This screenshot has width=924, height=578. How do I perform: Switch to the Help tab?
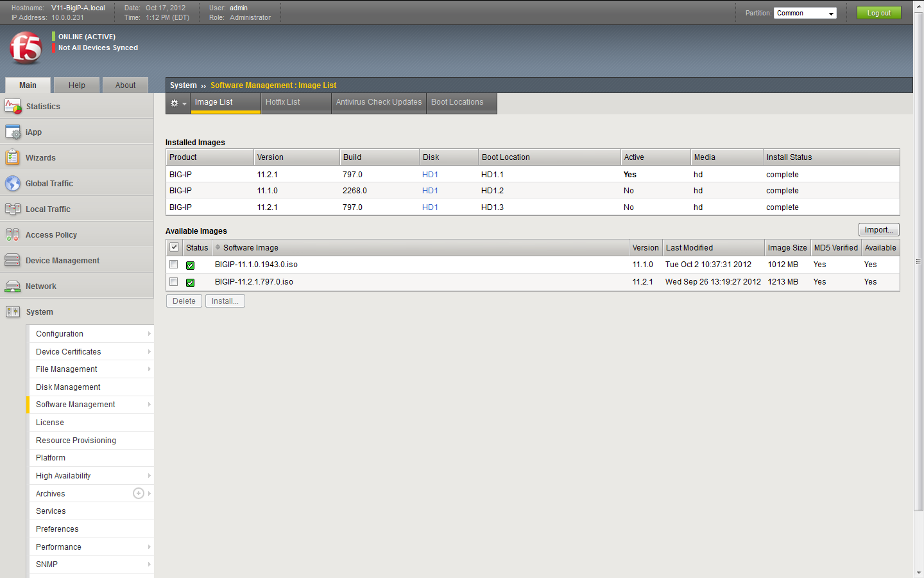point(77,85)
